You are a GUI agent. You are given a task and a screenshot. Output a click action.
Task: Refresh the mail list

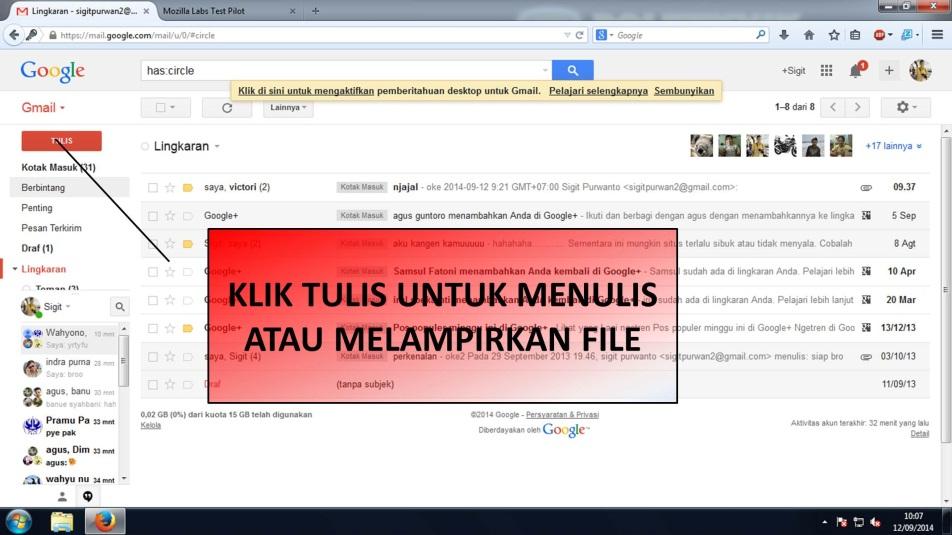[x=227, y=107]
